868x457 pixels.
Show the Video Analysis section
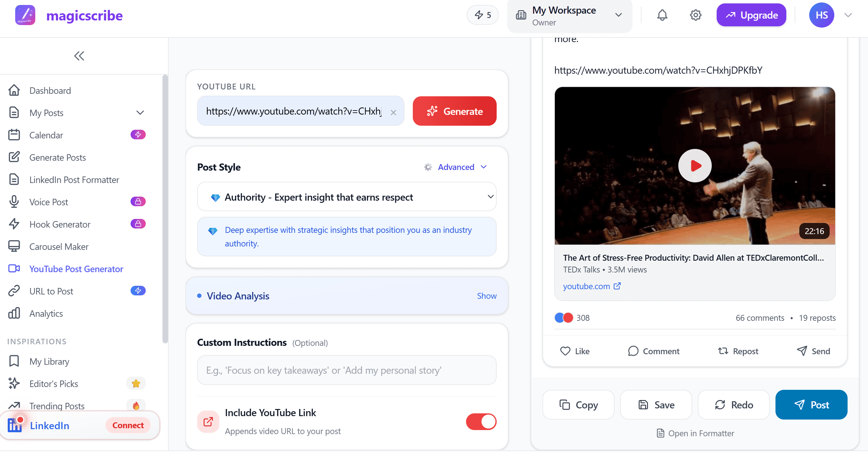[x=486, y=296]
